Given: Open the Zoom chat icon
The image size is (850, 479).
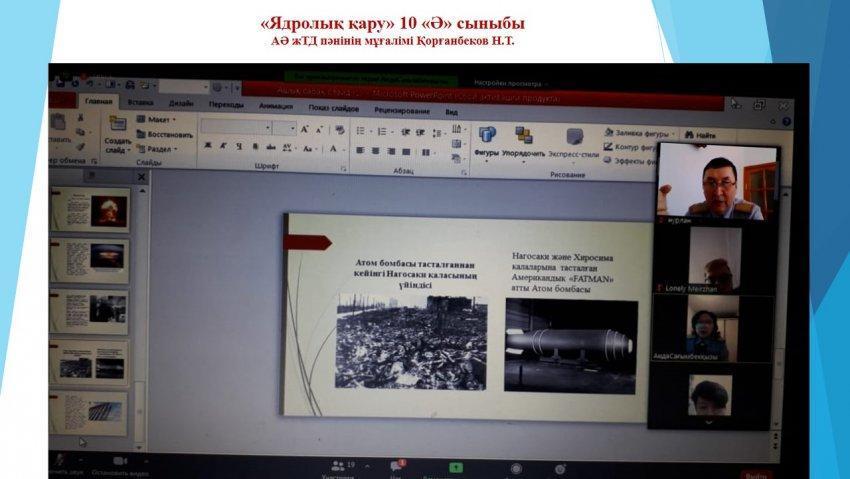Looking at the screenshot, I should (396, 466).
